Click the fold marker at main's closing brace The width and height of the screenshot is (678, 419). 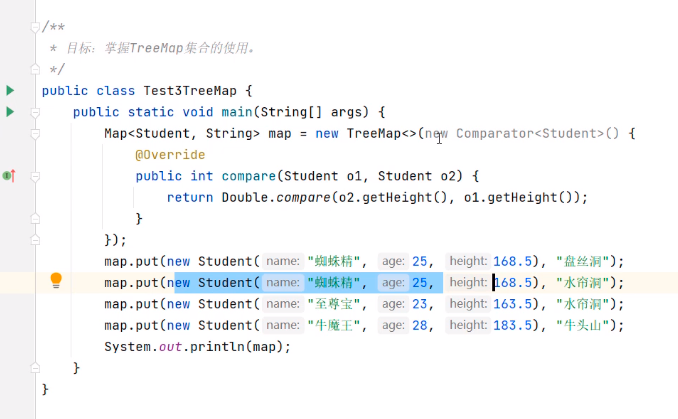[x=35, y=369]
